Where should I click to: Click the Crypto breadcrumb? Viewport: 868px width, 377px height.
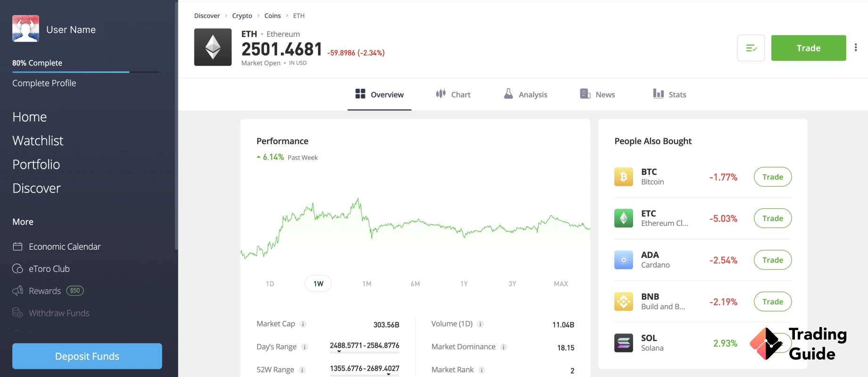coord(242,16)
